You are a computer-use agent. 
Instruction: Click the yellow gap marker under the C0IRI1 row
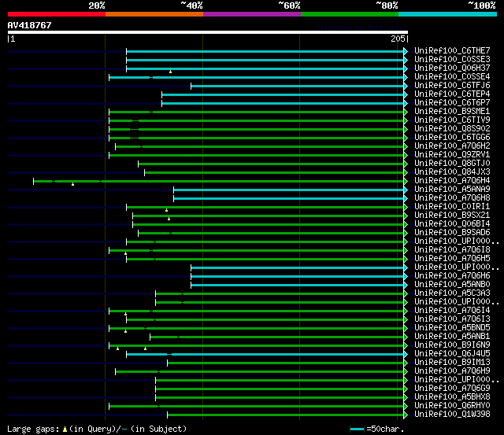pos(166,210)
